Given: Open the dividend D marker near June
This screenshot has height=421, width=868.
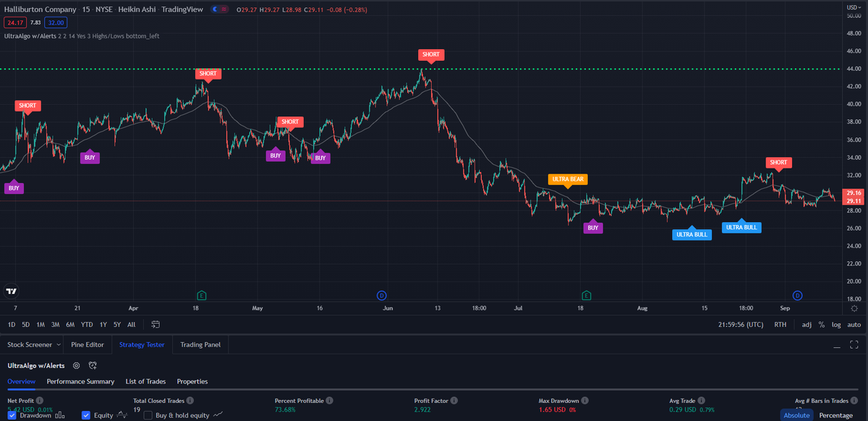Looking at the screenshot, I should (381, 295).
